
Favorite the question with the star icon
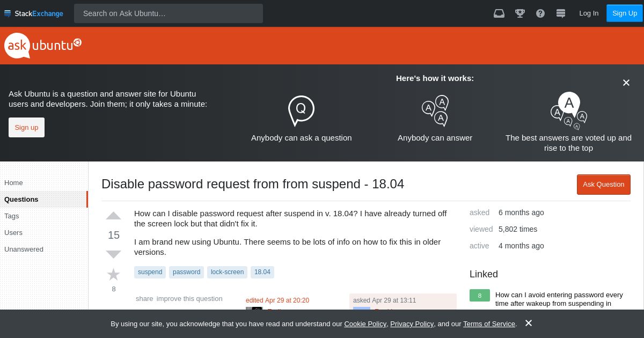(x=113, y=275)
